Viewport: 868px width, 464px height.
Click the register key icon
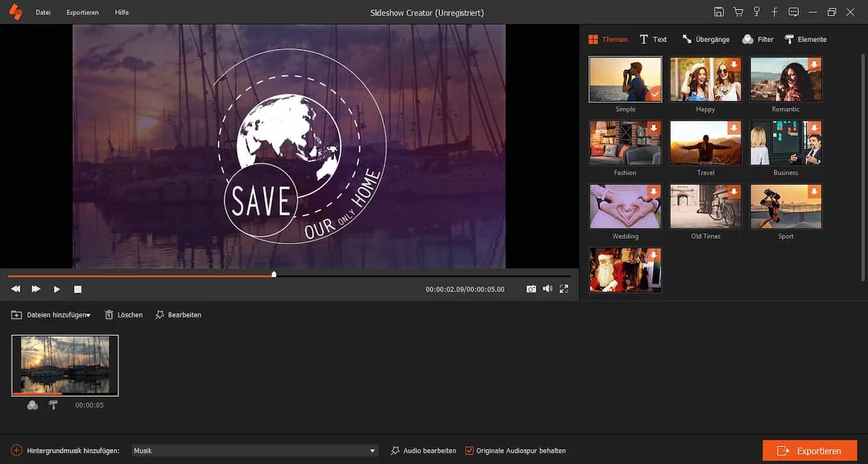click(756, 12)
